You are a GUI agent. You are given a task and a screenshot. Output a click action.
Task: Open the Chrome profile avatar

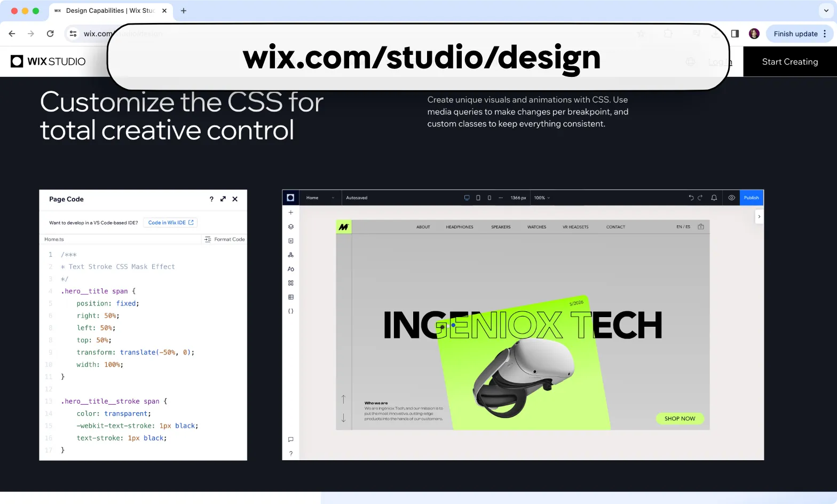pos(754,34)
